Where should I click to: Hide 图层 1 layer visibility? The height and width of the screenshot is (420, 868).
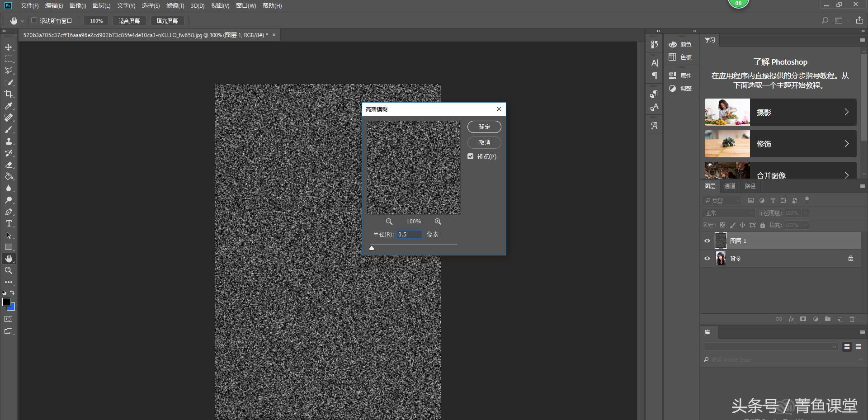coord(708,241)
